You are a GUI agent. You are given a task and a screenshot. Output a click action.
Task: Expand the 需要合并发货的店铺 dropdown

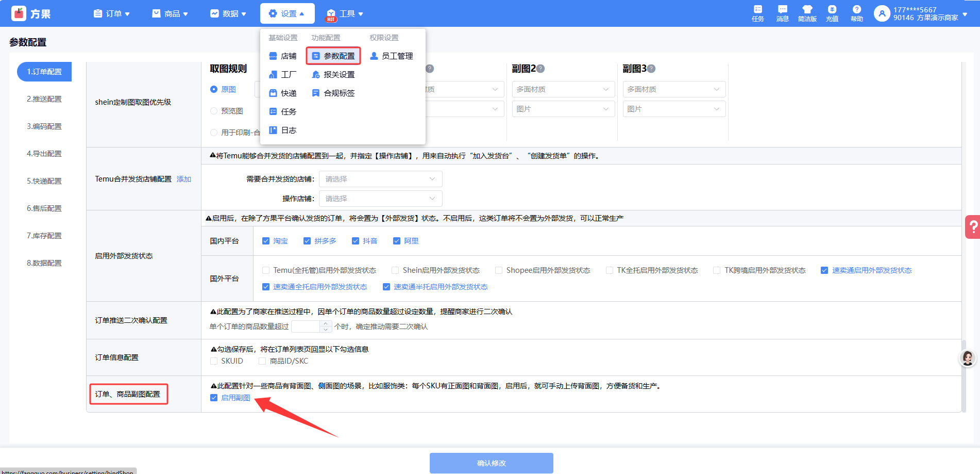tap(380, 179)
